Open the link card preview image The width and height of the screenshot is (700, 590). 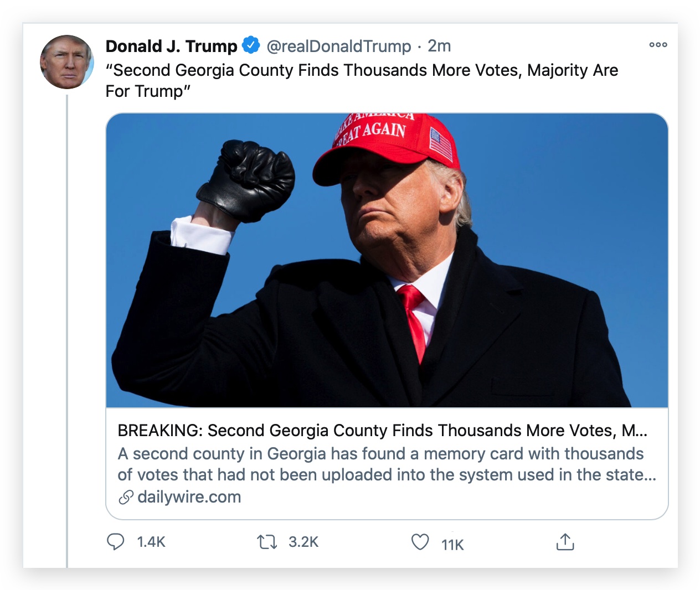[387, 260]
